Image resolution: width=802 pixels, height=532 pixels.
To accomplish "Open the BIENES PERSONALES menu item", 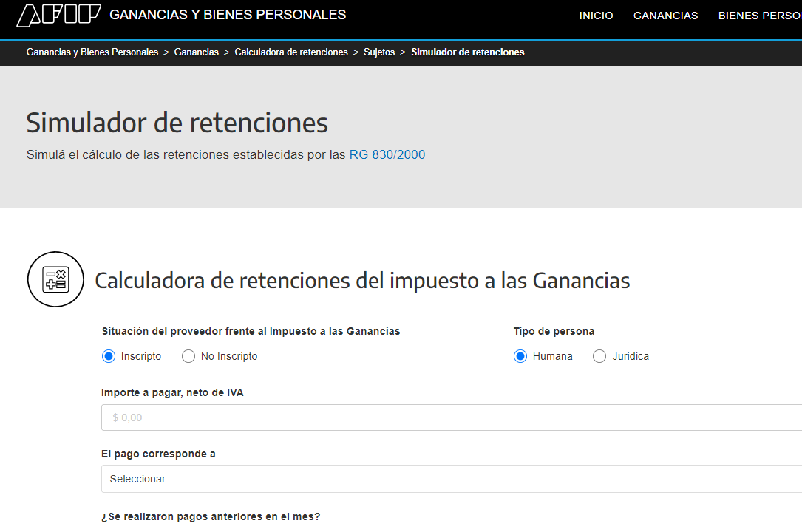I will [760, 16].
